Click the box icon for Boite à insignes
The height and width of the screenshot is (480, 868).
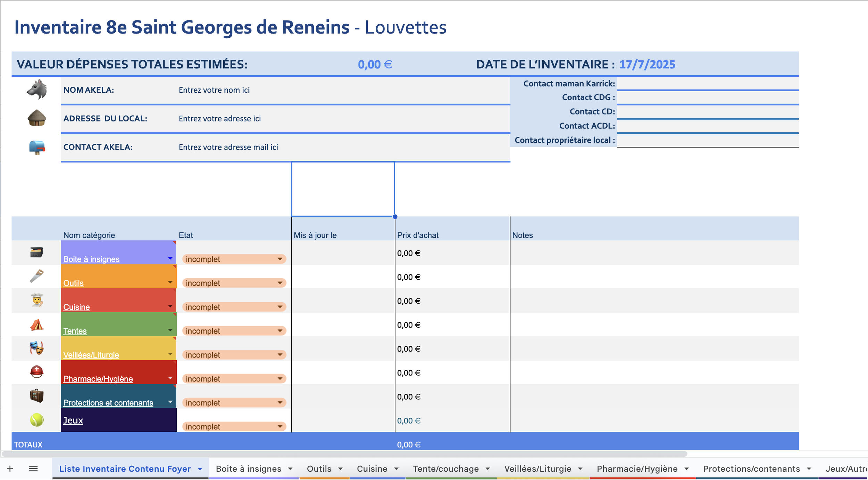36,252
